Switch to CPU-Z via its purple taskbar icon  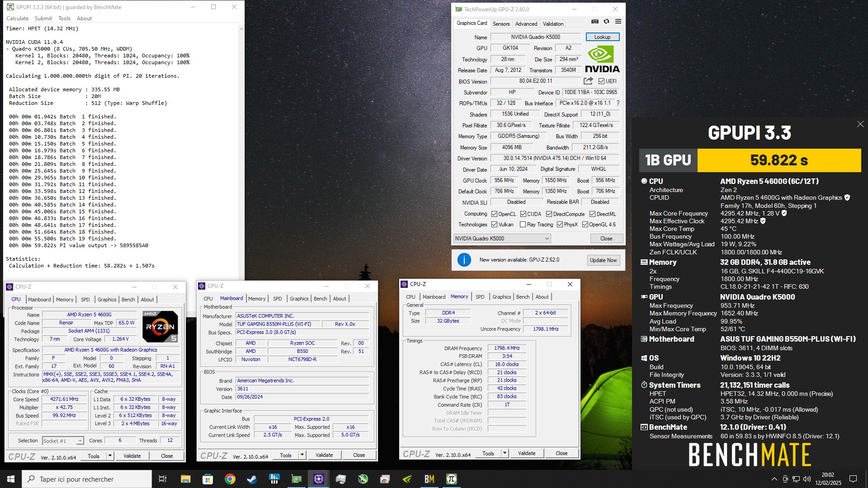319,479
